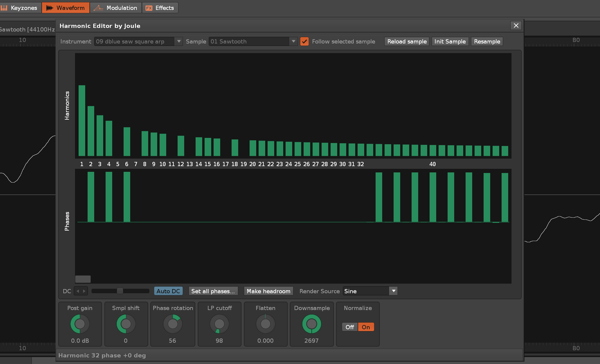Click the Post gain knob

80,324
